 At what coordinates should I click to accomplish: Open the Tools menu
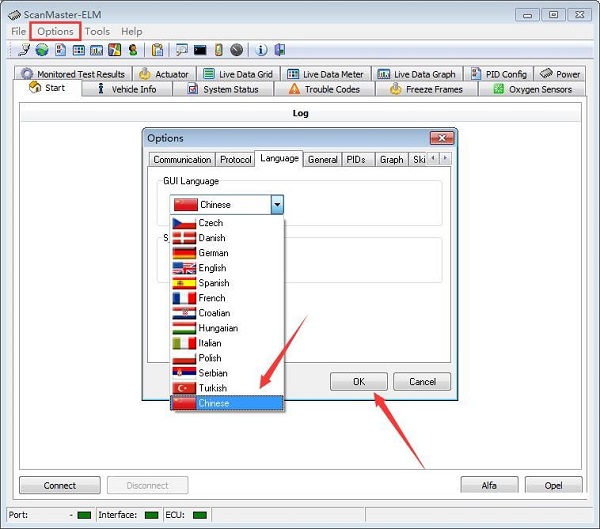click(x=97, y=31)
